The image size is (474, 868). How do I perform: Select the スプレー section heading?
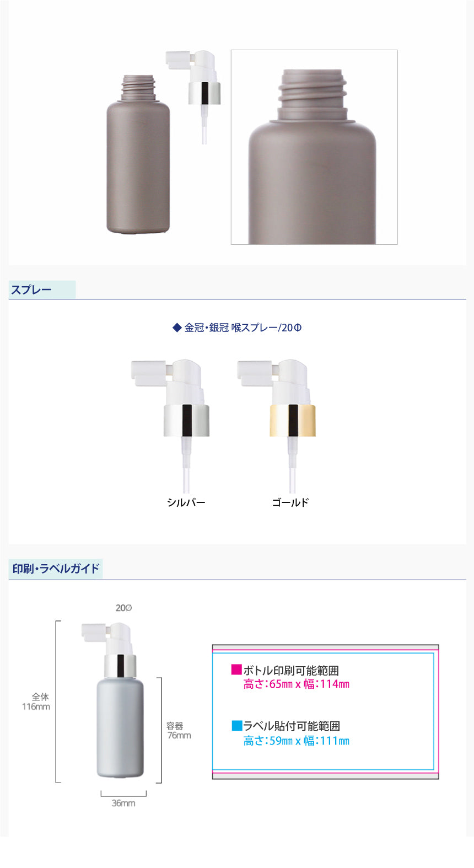coord(31,290)
